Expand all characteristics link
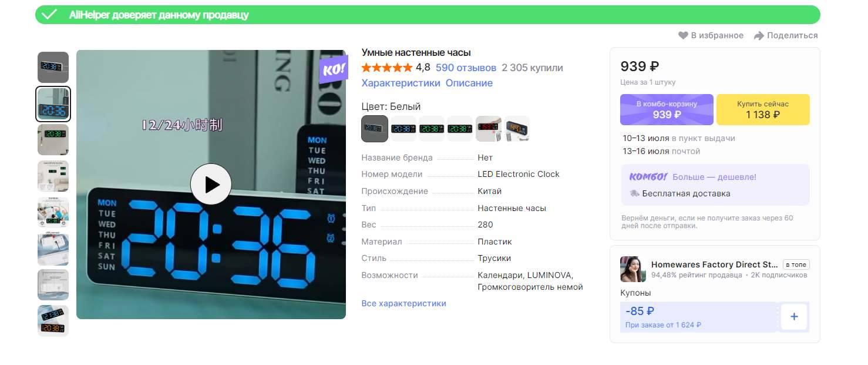This screenshot has width=868, height=365. 404,304
